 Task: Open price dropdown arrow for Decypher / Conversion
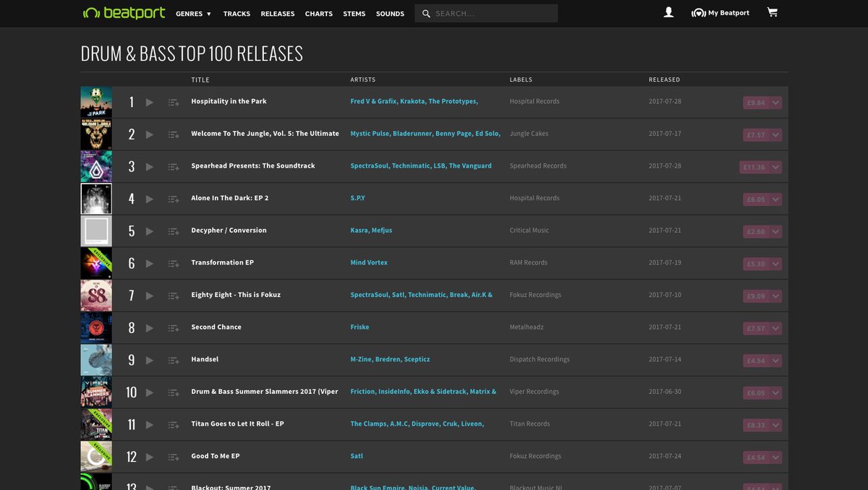click(776, 231)
